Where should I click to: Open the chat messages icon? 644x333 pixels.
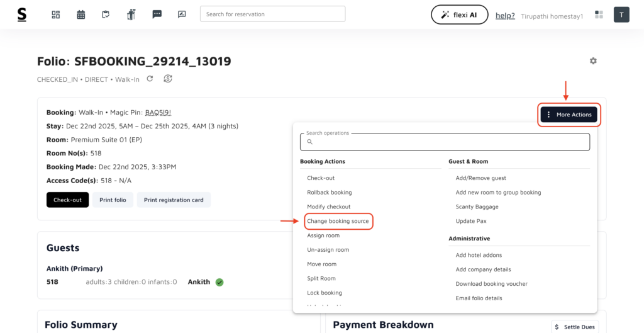coord(157,14)
